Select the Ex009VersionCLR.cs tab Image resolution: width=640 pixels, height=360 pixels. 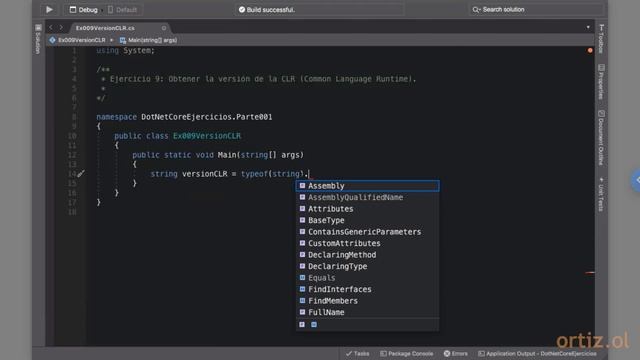click(105, 28)
